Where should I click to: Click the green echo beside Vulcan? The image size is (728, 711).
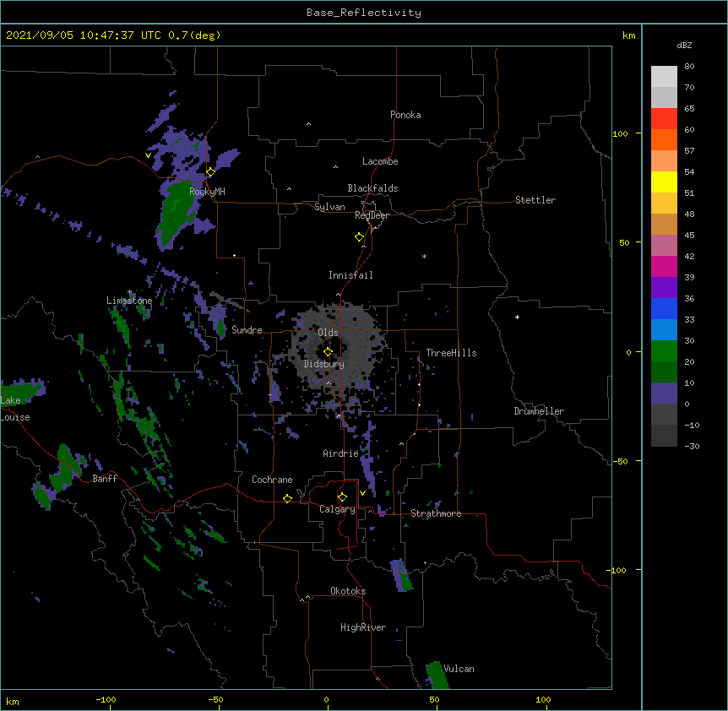coord(437,676)
